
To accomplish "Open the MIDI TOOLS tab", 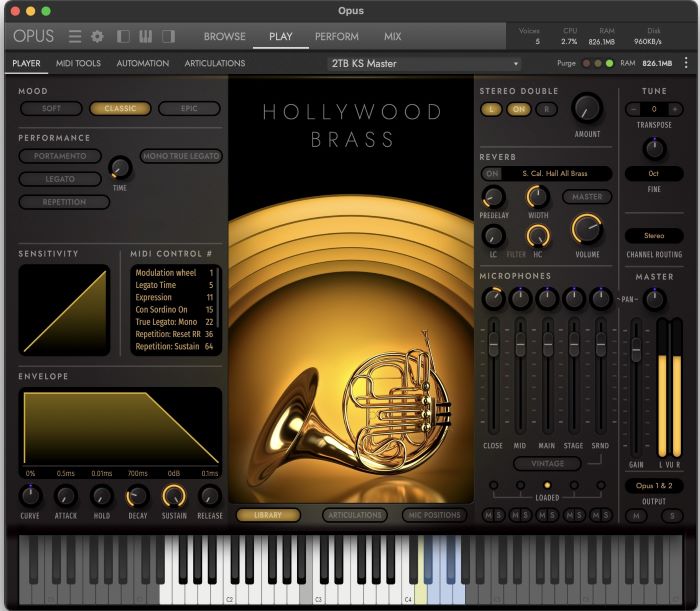I will coord(78,63).
